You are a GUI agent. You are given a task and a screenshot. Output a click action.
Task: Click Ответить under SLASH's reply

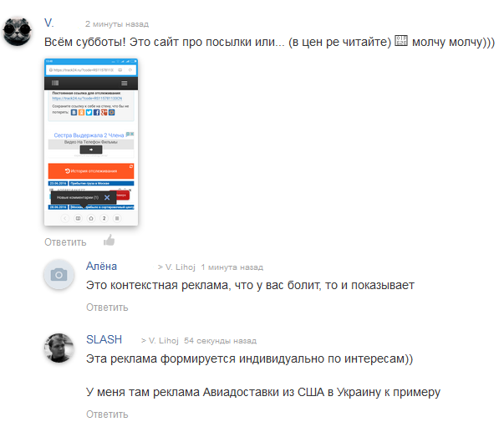[x=107, y=414]
